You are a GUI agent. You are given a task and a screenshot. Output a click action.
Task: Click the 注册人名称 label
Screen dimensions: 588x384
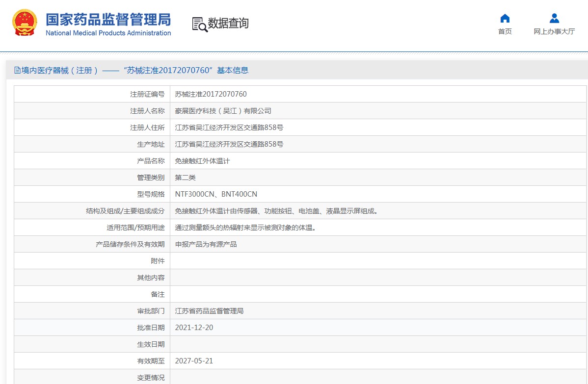[147, 111]
